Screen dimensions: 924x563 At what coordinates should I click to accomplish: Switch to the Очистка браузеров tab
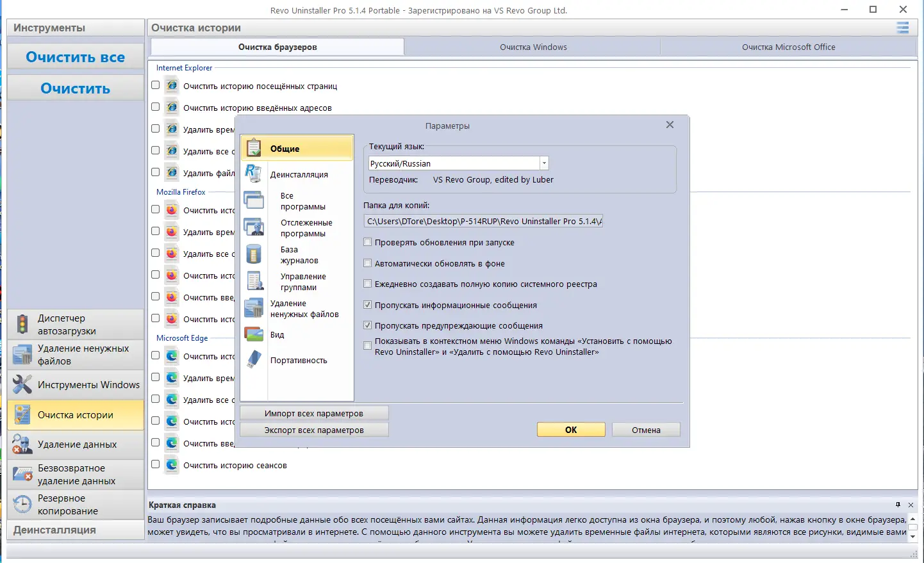(277, 47)
